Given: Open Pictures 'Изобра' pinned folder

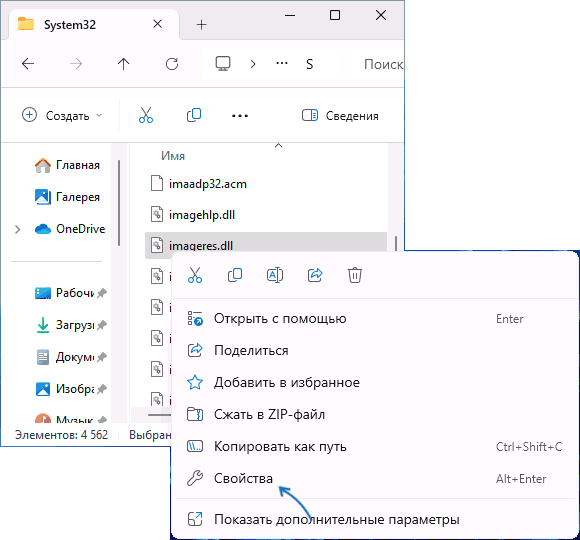Looking at the screenshot, I should [70, 389].
